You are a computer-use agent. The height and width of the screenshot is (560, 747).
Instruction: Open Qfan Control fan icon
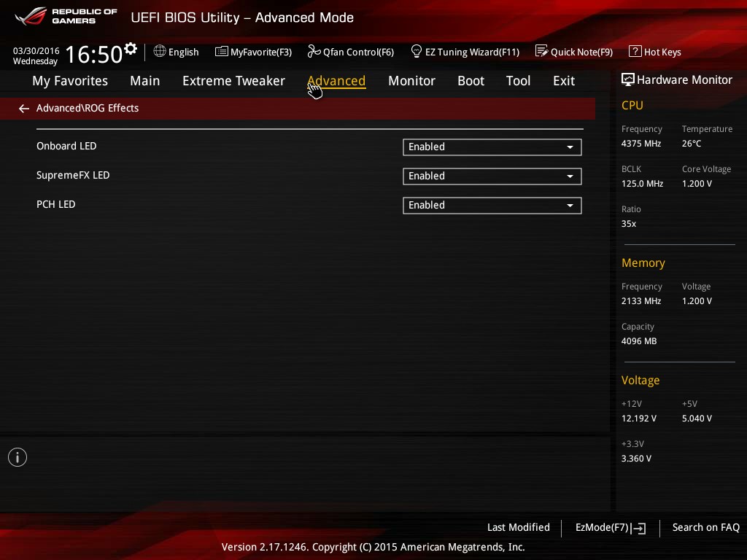(x=314, y=51)
